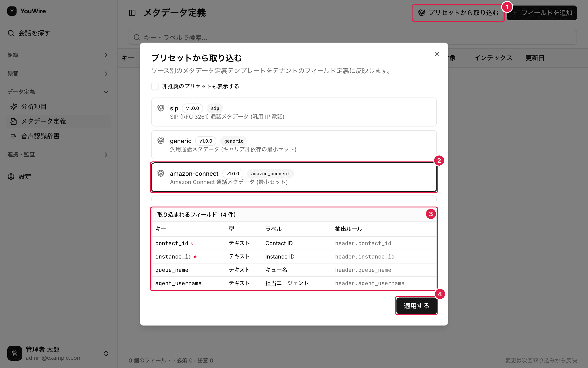The image size is (588, 368).
Task: Click the search icon beside 会話を探す
Action: coord(11,33)
